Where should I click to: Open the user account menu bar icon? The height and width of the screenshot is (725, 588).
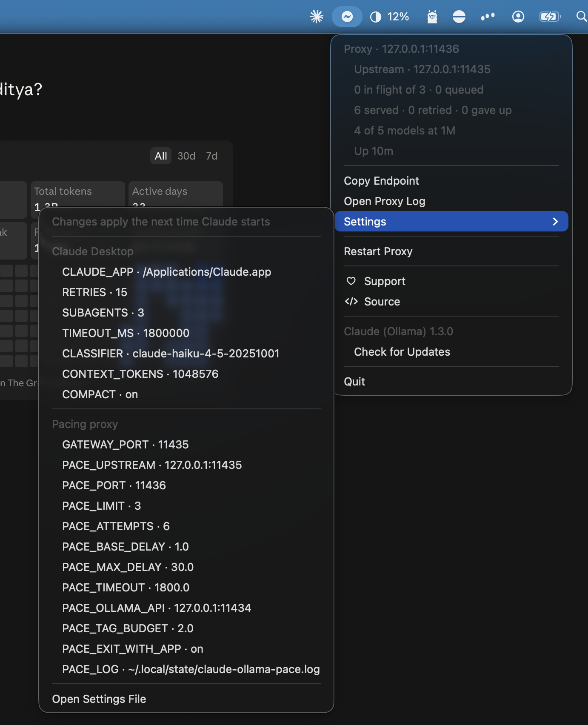click(x=518, y=17)
